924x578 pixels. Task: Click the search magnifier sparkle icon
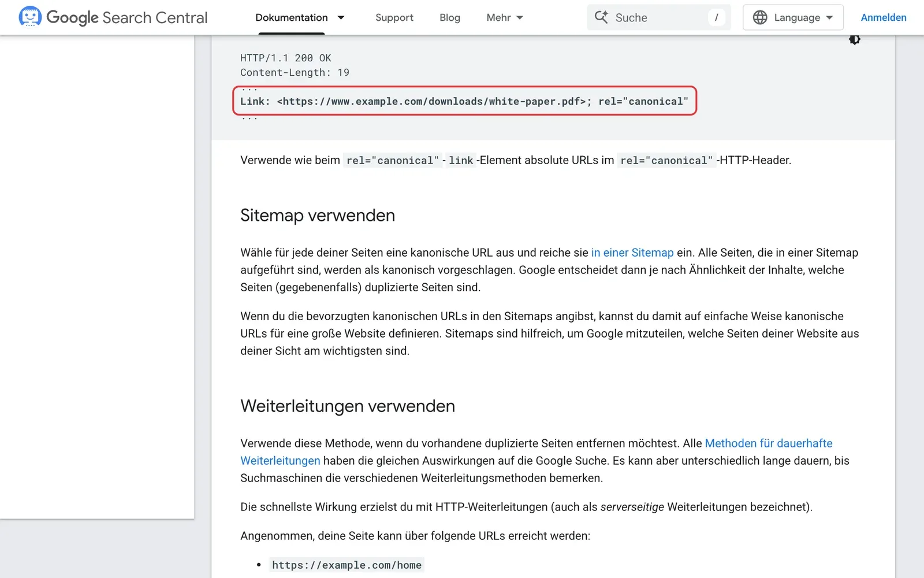coord(601,17)
